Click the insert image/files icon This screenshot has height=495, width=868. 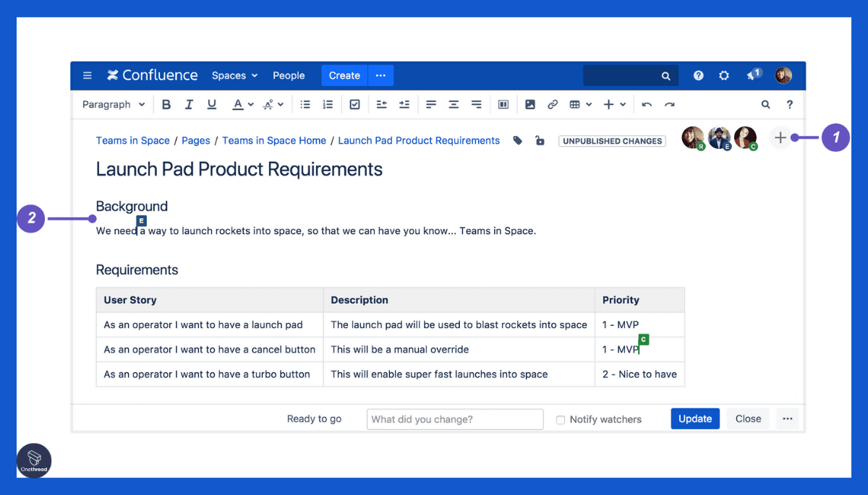pos(530,104)
